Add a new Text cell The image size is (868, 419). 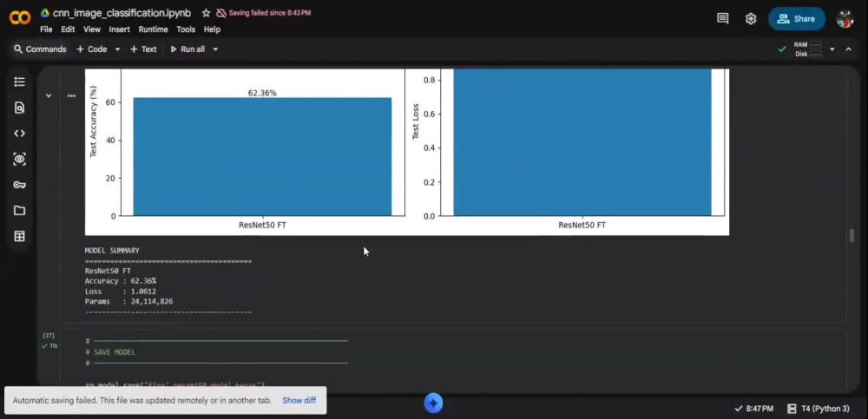pyautogui.click(x=143, y=49)
